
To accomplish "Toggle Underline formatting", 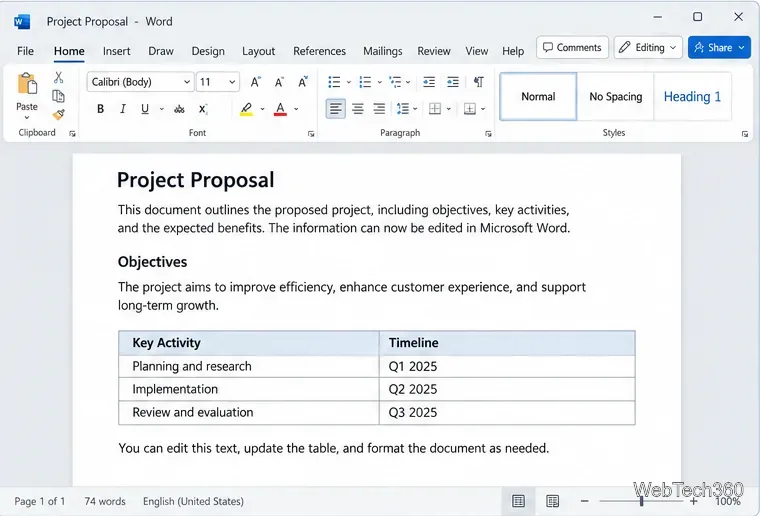I will (144, 109).
